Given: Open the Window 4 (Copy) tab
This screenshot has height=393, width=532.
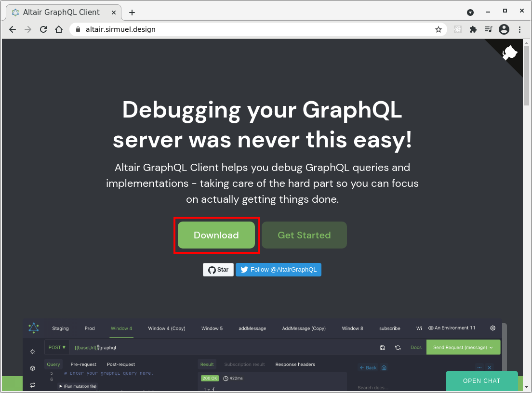Looking at the screenshot, I should click(167, 328).
